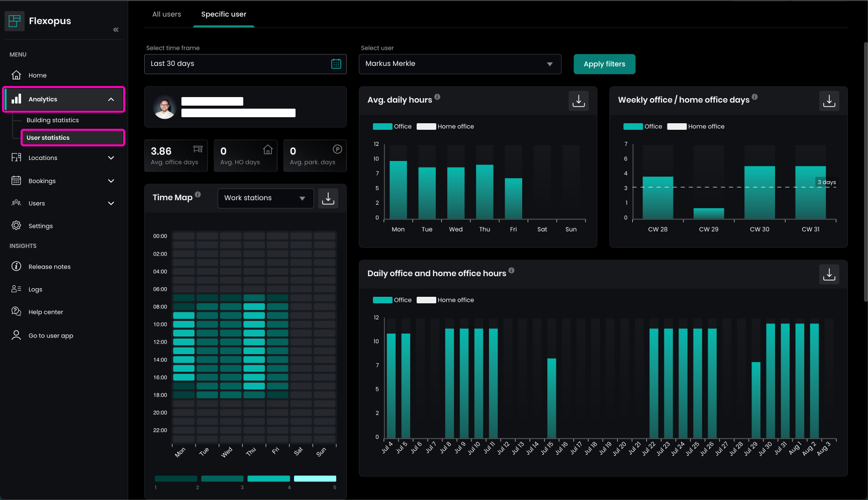Download Weekly office / home office days chart
This screenshot has width=868, height=500.
pos(829,101)
